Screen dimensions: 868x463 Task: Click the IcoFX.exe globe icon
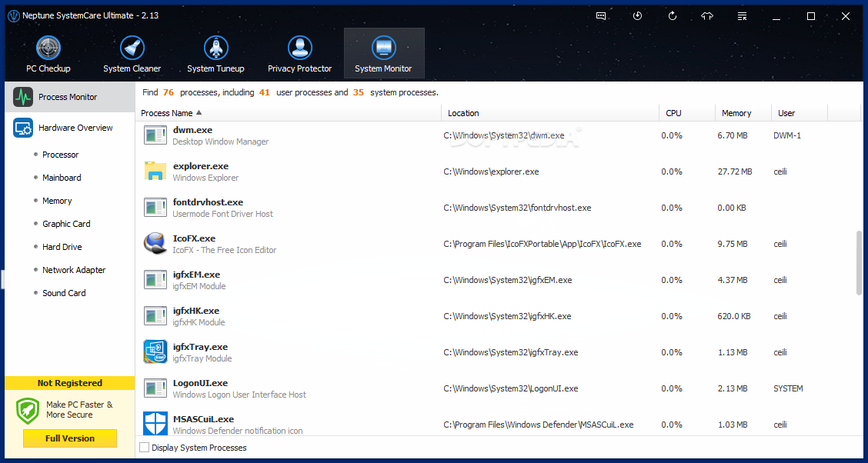155,243
